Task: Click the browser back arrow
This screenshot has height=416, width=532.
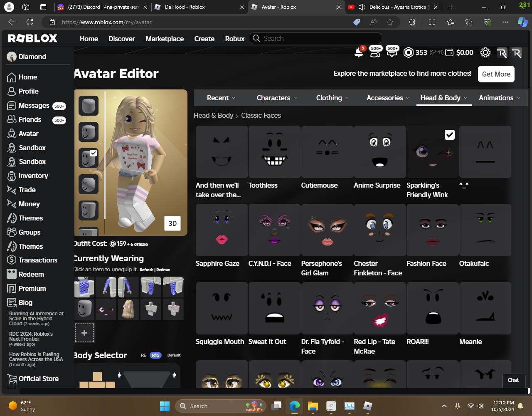Action: [x=12, y=22]
